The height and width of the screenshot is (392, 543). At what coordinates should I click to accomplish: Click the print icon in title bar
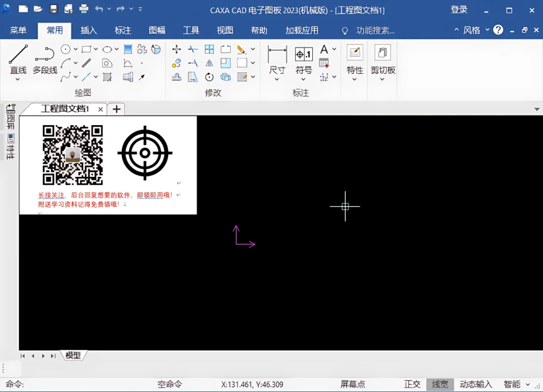(x=84, y=9)
